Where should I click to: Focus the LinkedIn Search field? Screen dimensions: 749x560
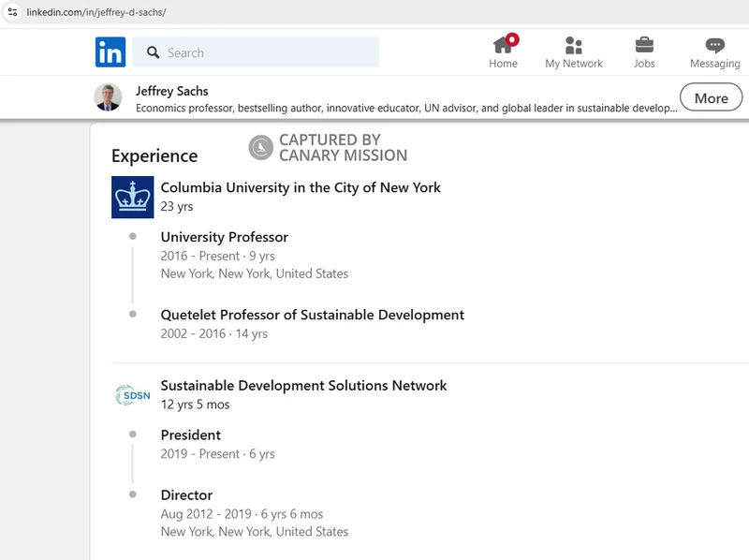(x=256, y=52)
